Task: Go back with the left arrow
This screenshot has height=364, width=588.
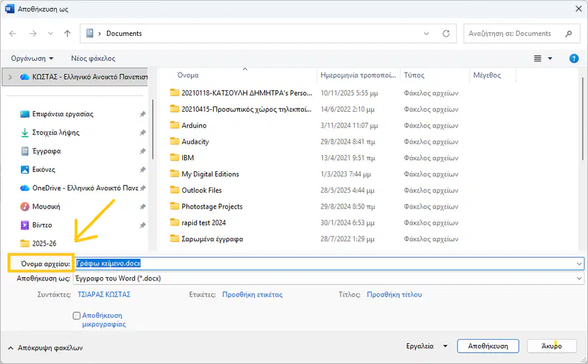Action: (13, 33)
